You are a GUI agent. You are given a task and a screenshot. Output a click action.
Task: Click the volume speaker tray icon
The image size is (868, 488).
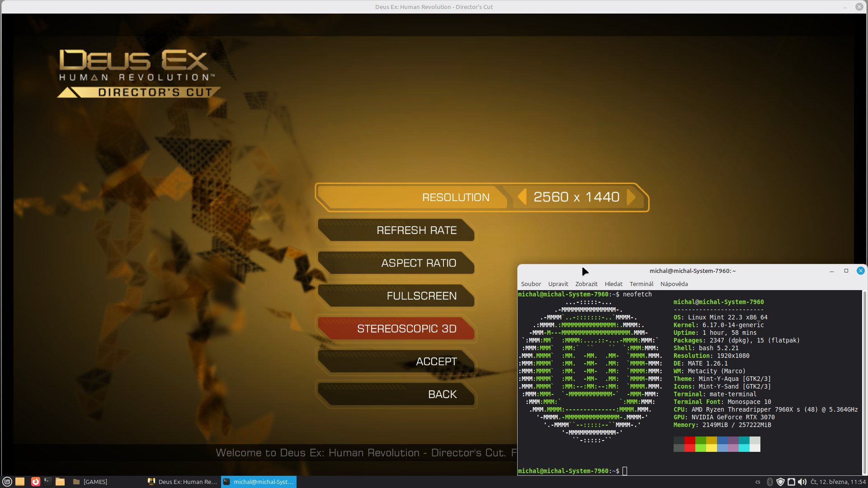coord(802,482)
